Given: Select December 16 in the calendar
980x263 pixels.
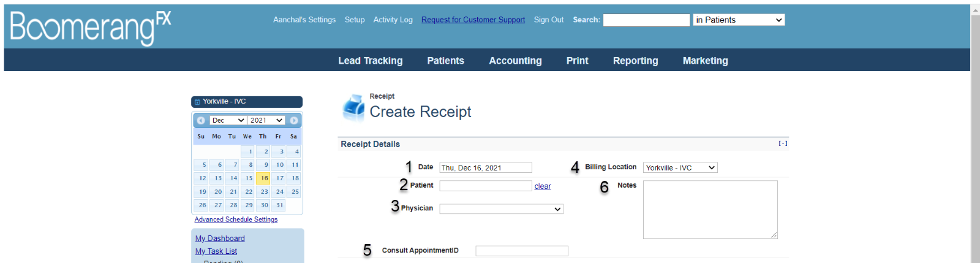Looking at the screenshot, I should coord(264,178).
